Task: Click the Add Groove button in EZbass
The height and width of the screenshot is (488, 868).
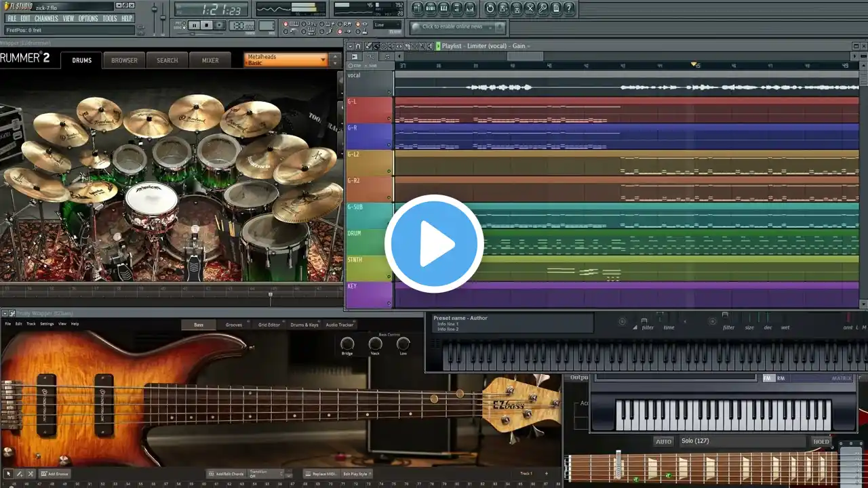Action: [54, 474]
